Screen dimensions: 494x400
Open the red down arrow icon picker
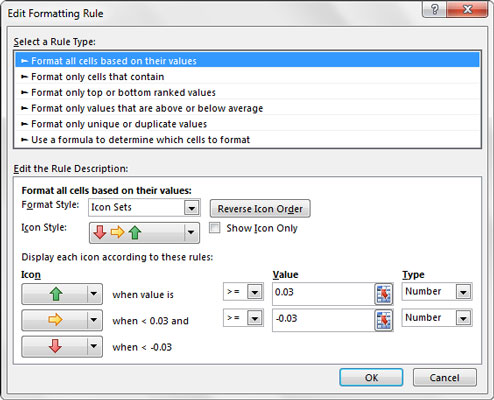pos(62,346)
